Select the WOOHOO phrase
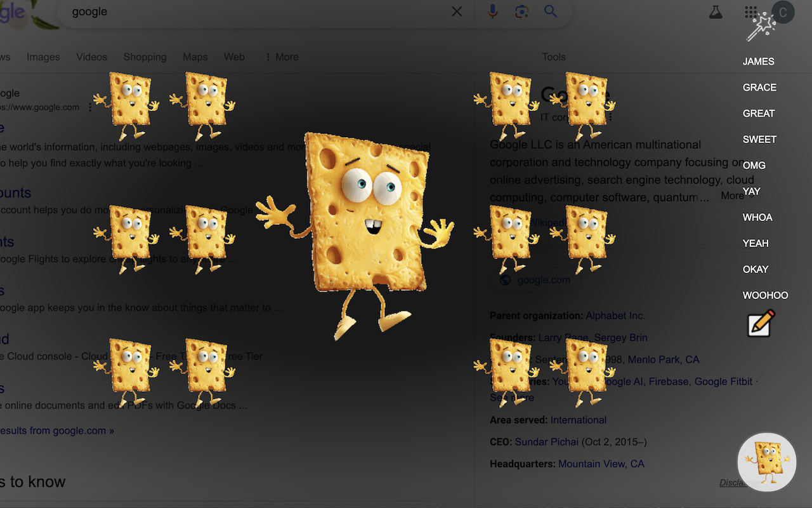 coord(765,296)
